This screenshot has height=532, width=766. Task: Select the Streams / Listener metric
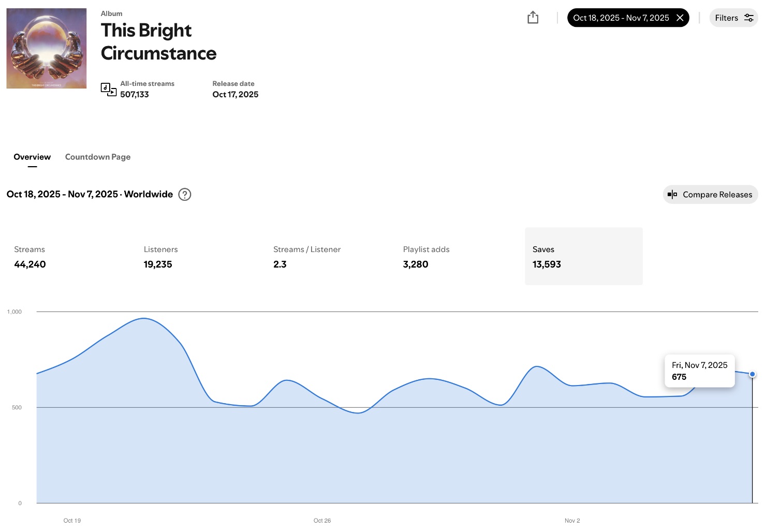(x=306, y=257)
